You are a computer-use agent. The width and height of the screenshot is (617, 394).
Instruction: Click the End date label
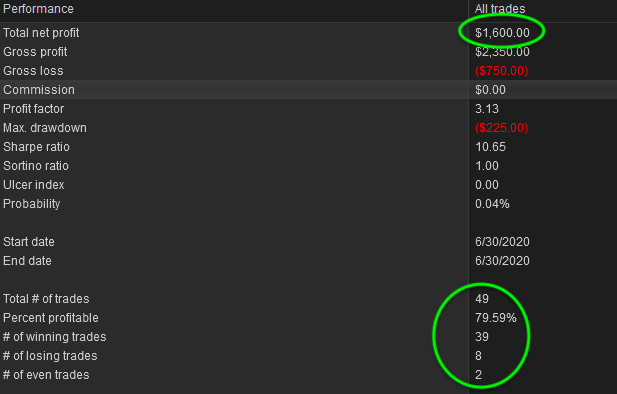27,261
